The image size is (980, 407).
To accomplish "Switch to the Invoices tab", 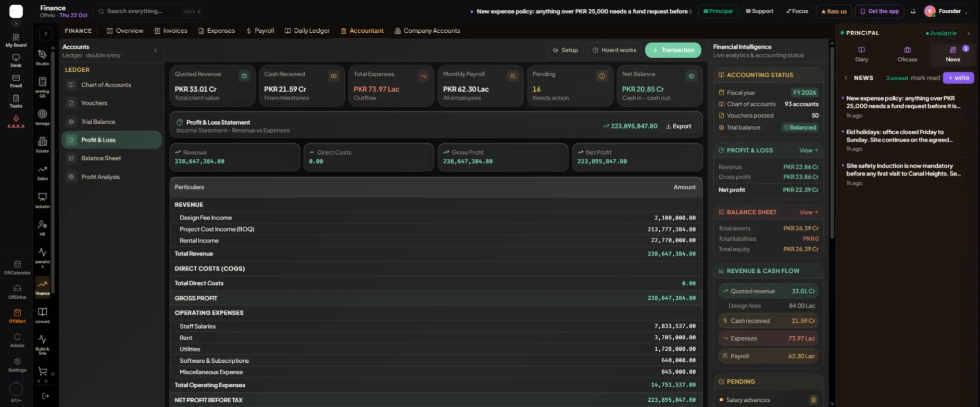I will pyautogui.click(x=171, y=31).
